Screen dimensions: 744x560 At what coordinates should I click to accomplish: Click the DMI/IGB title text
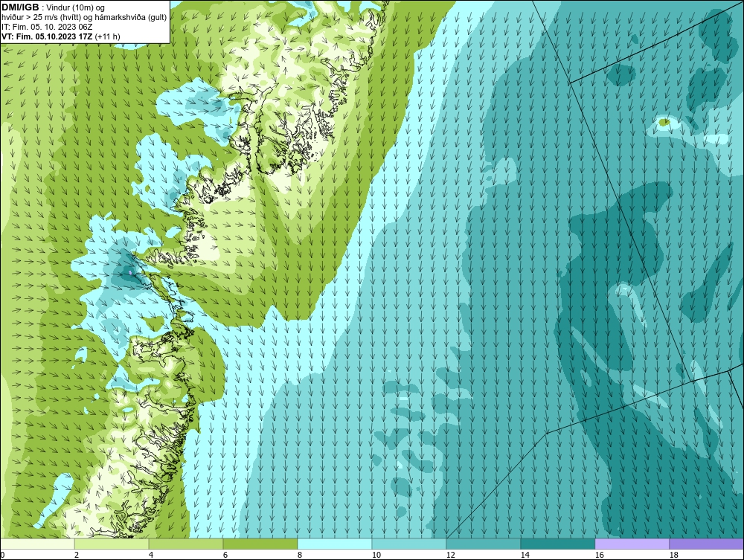coord(20,7)
